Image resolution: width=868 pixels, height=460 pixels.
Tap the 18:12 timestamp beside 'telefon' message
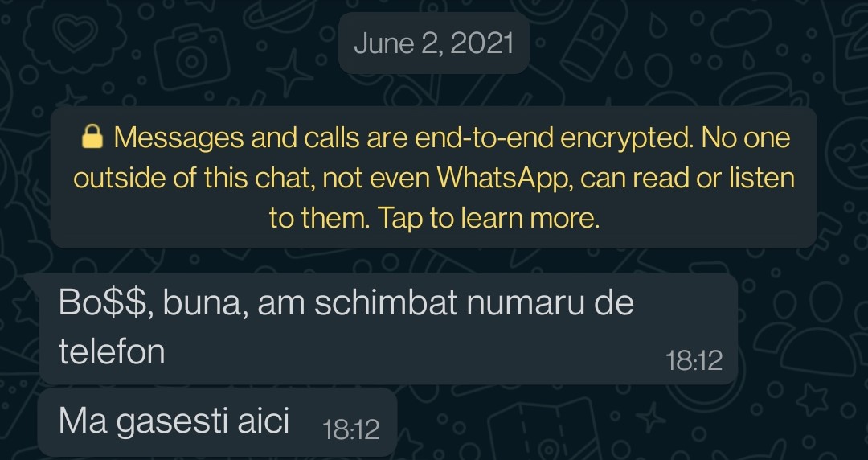[x=694, y=361]
